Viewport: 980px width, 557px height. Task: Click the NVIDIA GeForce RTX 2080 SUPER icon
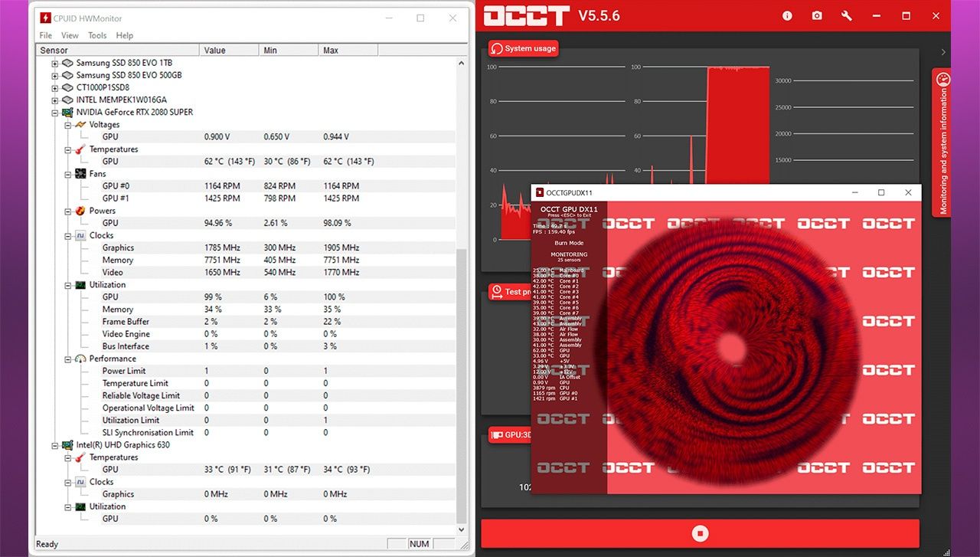(x=67, y=113)
